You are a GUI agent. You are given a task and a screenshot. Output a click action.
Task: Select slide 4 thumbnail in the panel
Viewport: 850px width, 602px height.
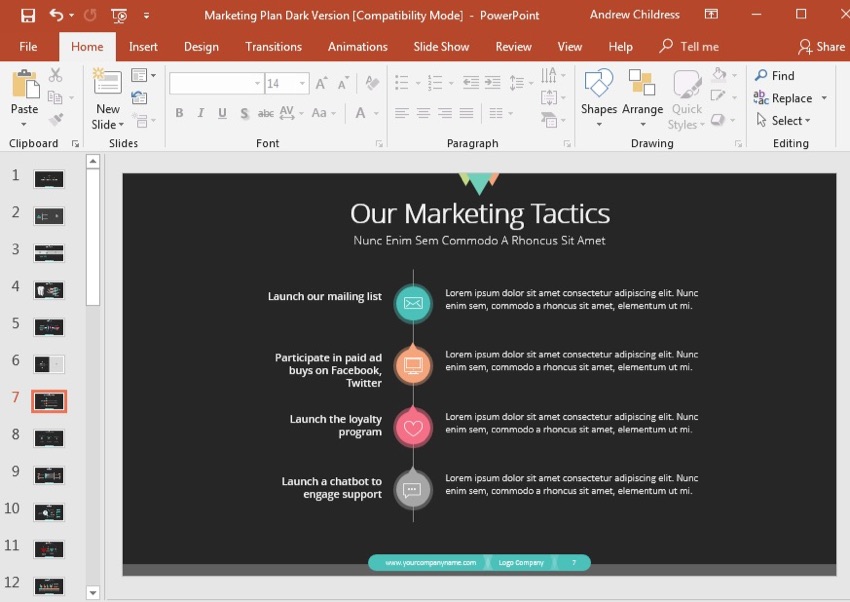[x=49, y=289]
